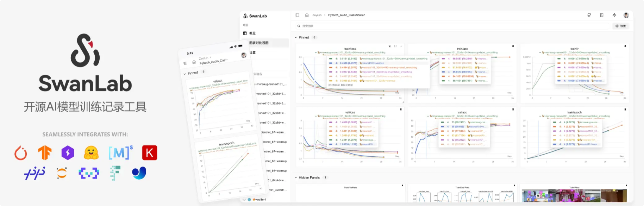Click the blue swatch in the train/loss tooltip
The height and width of the screenshot is (206, 644).
coord(331,63)
